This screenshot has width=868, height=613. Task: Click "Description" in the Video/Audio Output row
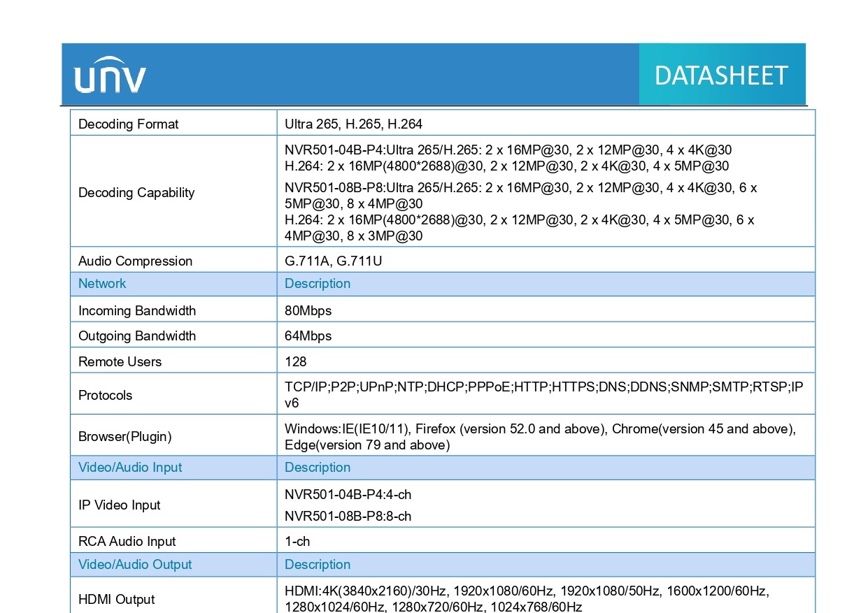[x=318, y=565]
